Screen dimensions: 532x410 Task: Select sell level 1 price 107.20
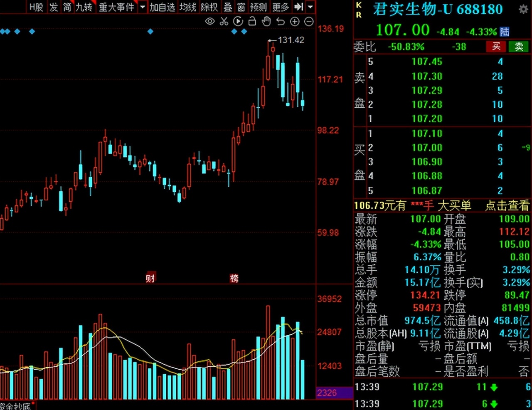(427, 119)
